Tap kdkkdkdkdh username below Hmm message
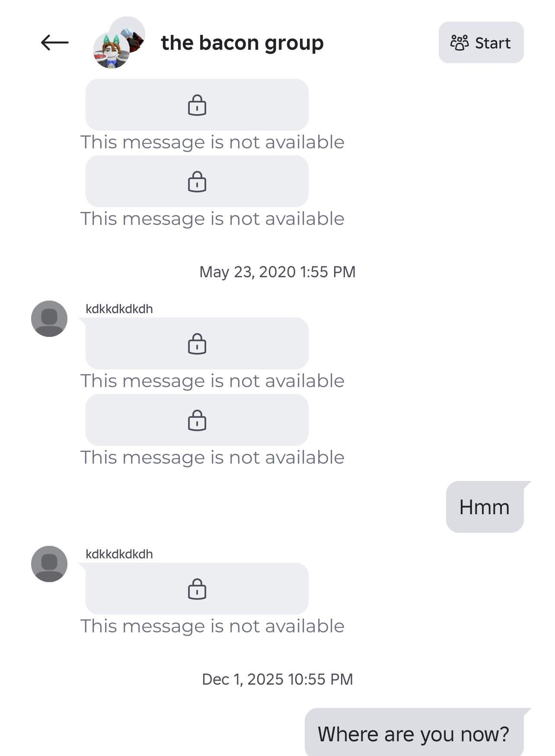The image size is (555, 756). 119,554
